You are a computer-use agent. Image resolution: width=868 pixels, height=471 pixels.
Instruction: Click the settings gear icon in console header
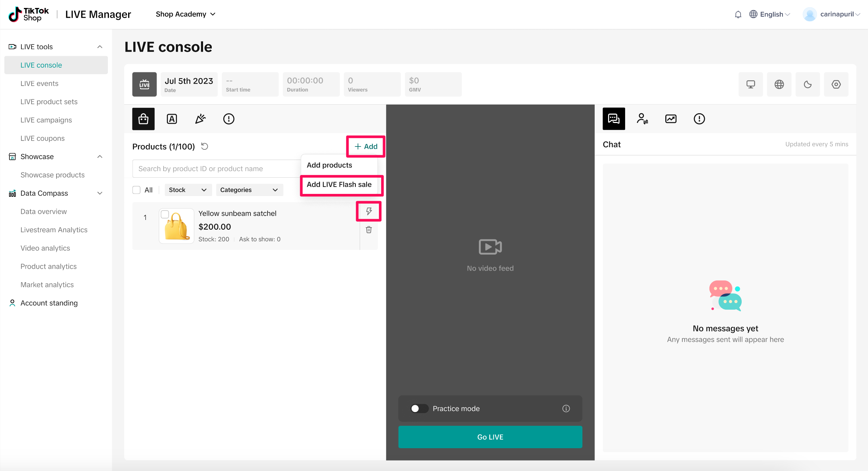[x=836, y=84]
